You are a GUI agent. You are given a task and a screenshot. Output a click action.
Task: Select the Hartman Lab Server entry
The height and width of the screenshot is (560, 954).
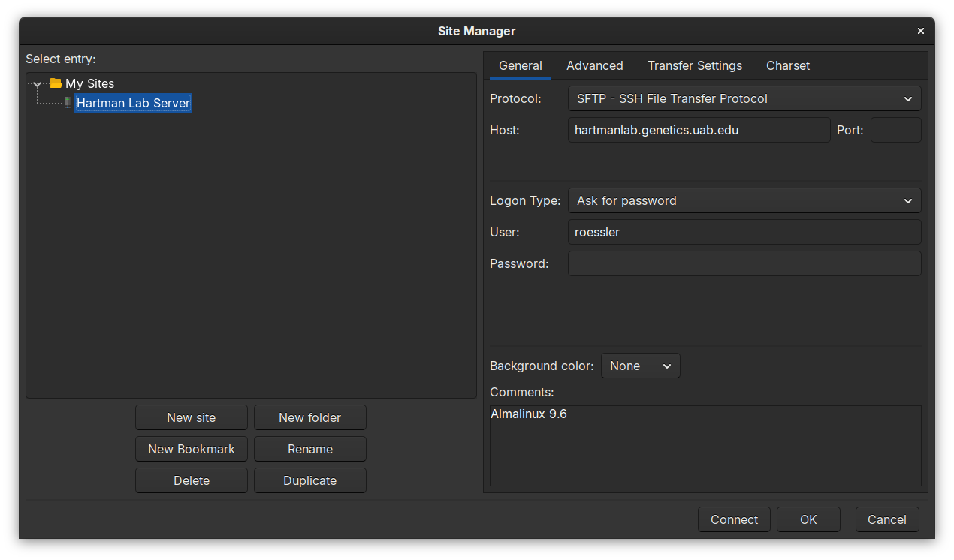[133, 102]
